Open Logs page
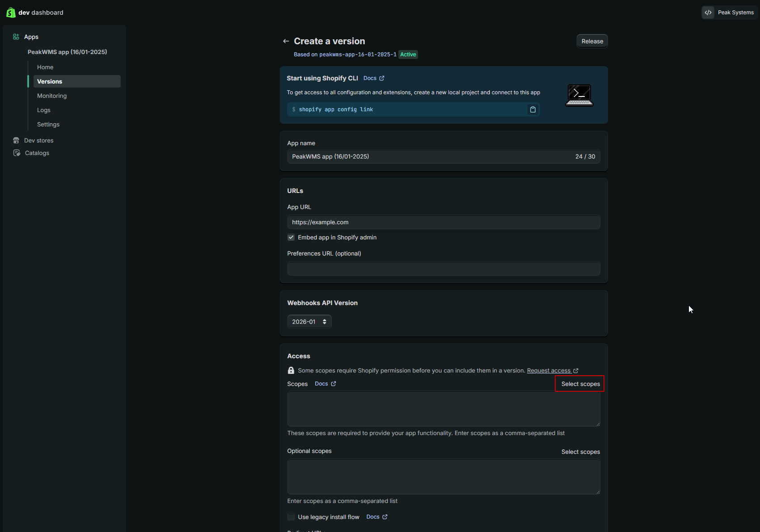 pos(44,110)
